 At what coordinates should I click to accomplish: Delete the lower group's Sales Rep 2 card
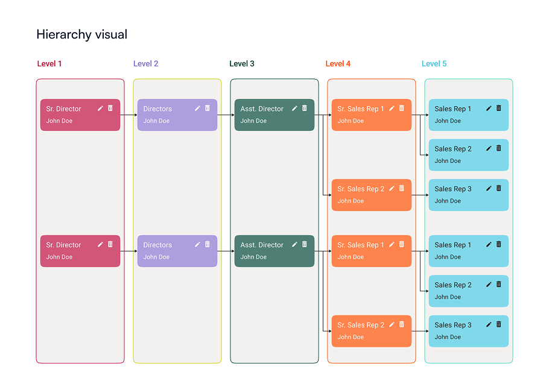pos(499,284)
